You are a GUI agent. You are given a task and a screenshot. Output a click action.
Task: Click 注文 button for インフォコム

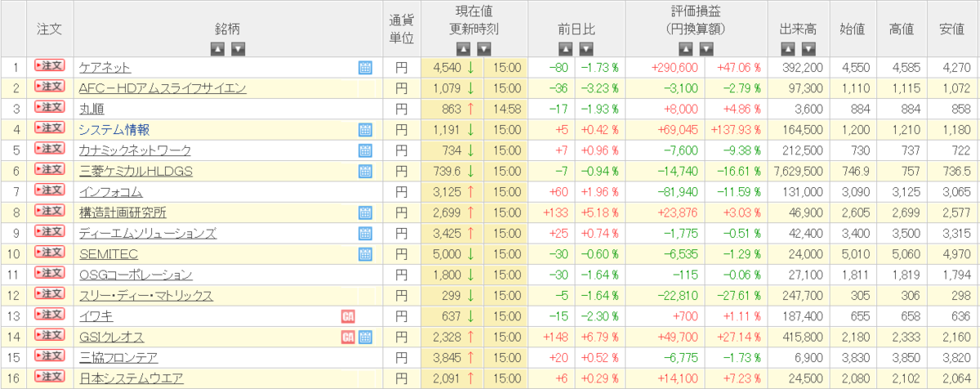click(49, 190)
